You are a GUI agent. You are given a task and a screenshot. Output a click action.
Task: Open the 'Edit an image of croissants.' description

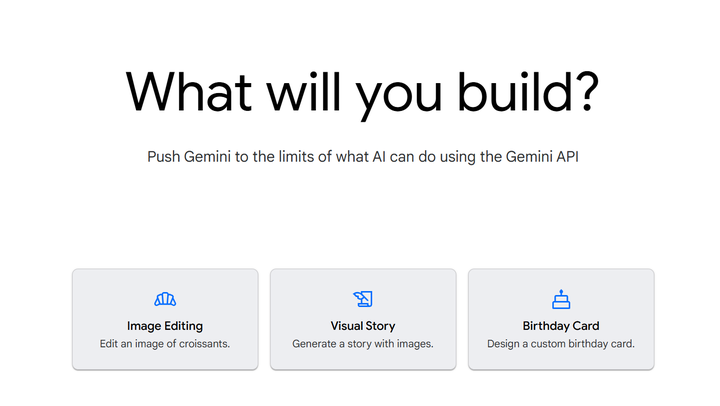click(x=165, y=344)
